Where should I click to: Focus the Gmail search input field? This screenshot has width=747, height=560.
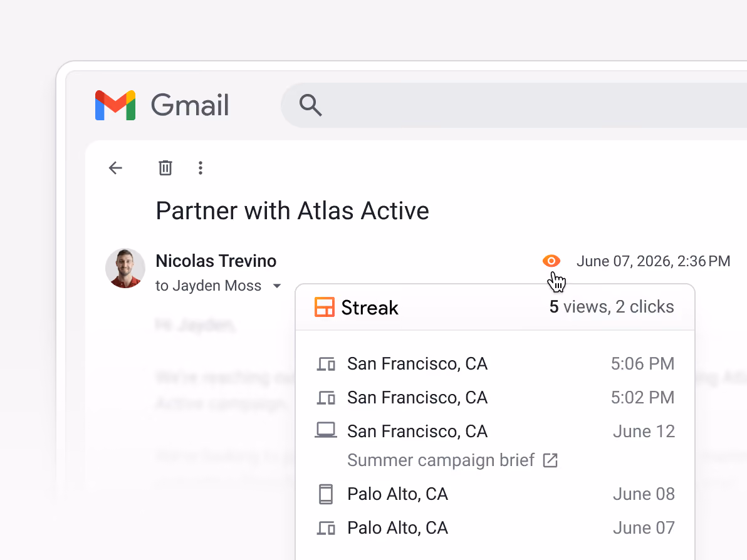click(x=515, y=105)
